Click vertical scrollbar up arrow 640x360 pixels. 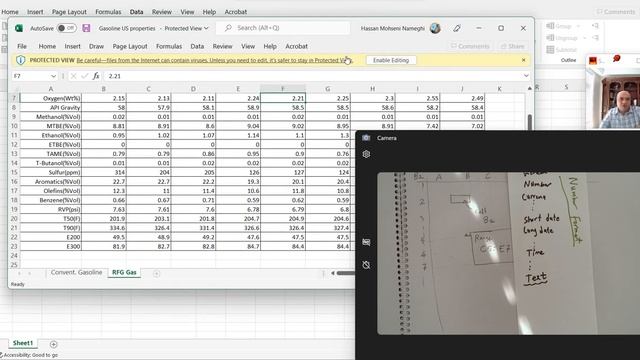point(529,88)
